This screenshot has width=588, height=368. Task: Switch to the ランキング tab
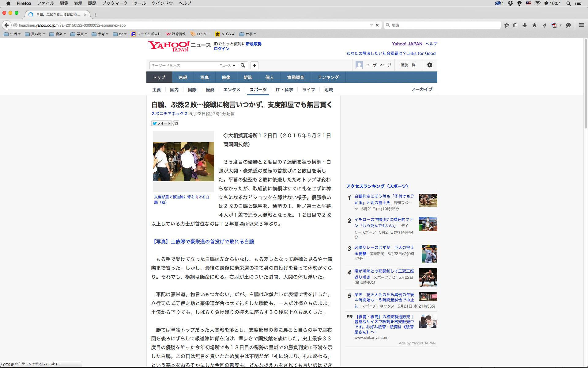pyautogui.click(x=328, y=77)
